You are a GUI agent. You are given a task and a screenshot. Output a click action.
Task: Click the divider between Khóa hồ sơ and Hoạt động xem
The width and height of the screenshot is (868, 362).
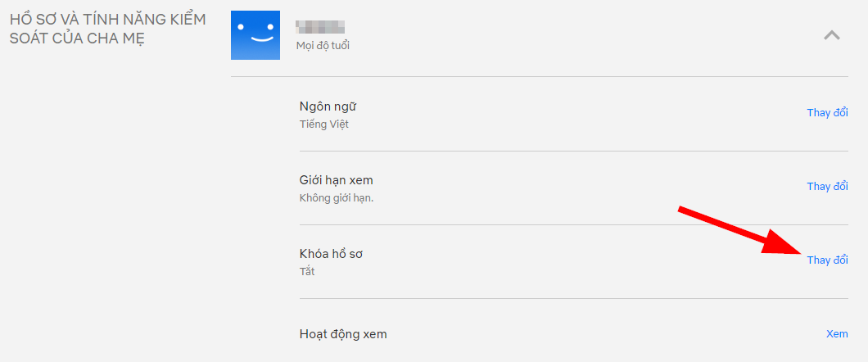[x=573, y=298]
